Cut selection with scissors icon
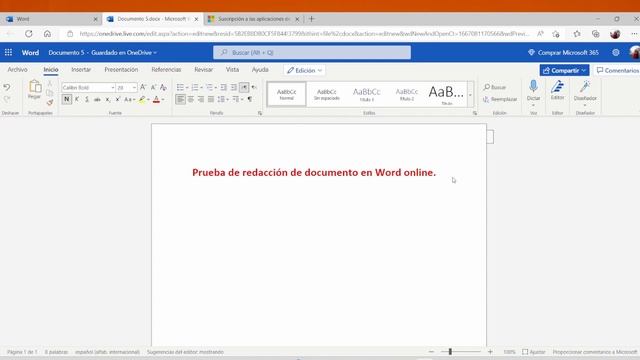 tap(50, 84)
